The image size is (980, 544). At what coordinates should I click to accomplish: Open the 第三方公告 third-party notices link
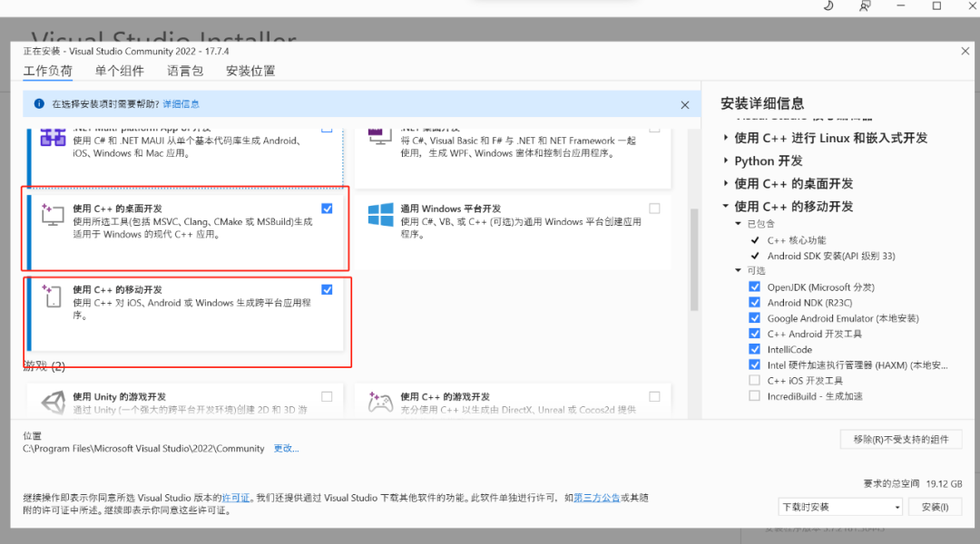click(597, 498)
